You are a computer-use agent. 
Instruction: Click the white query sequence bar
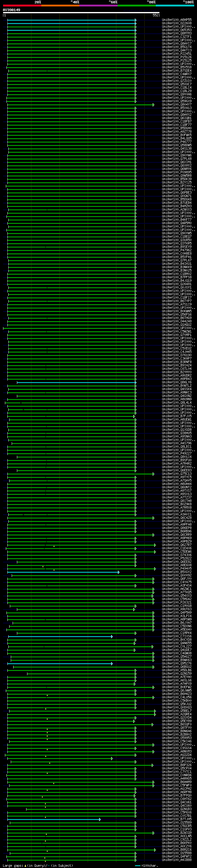click(x=81, y=12)
